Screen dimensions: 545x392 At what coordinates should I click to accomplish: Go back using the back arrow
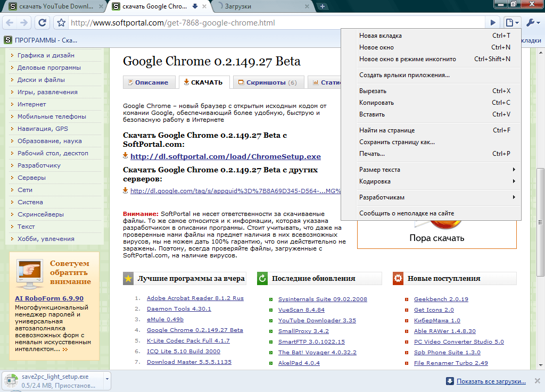coord(10,23)
